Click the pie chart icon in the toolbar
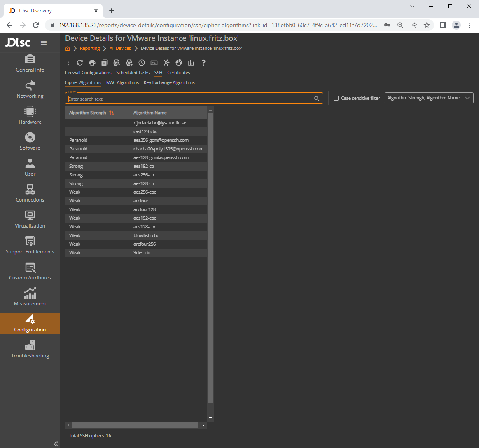 click(x=179, y=63)
